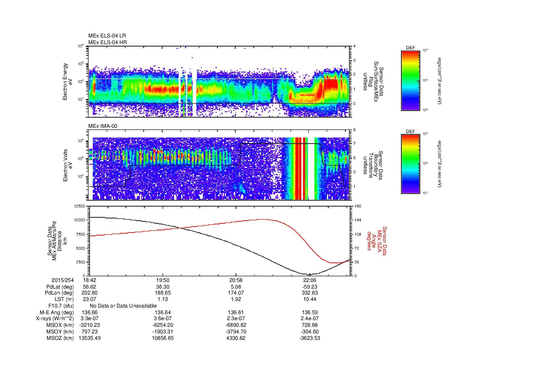Click the MSOX value -3210.23
This screenshot has height=392, width=555.
point(90,325)
